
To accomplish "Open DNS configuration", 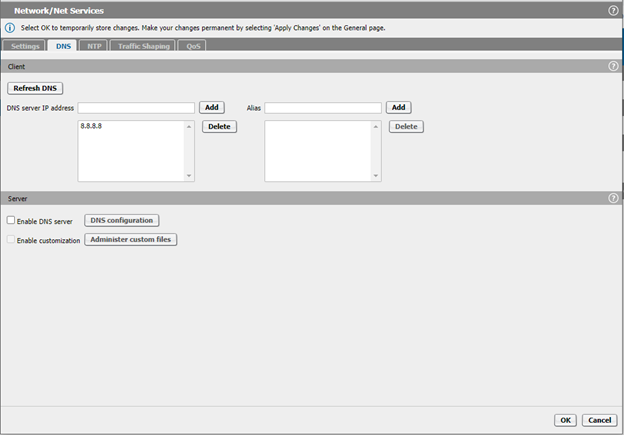I will (x=121, y=220).
